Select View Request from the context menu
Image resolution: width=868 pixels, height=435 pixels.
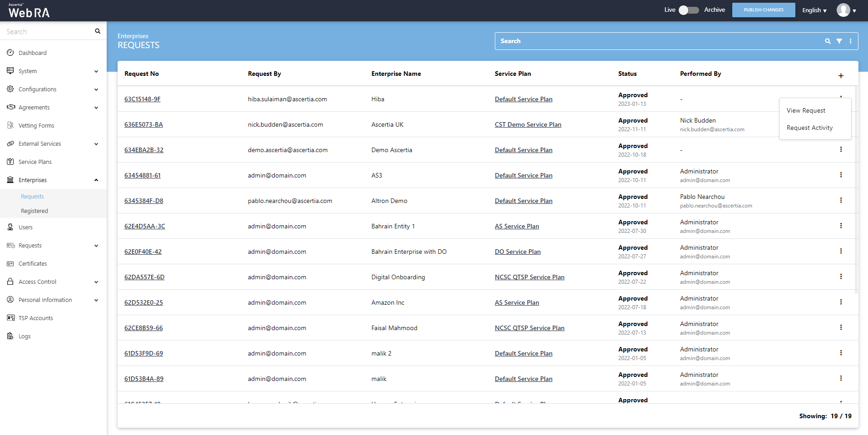point(806,110)
